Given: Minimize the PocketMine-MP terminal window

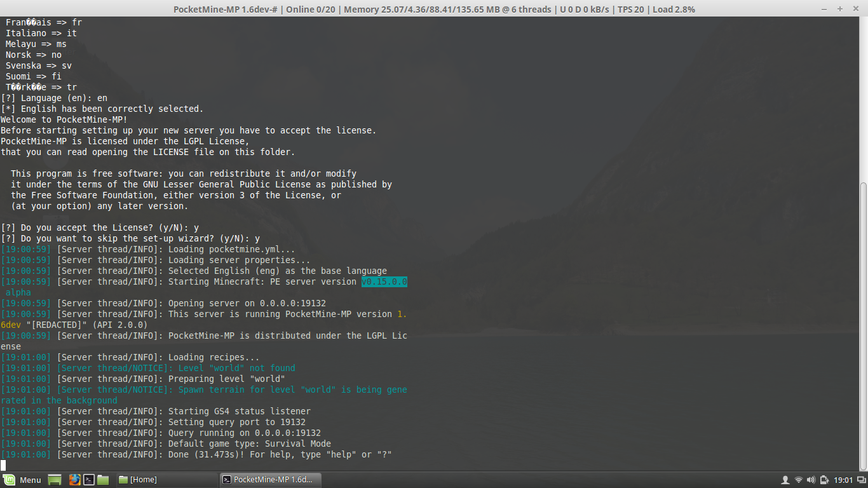Looking at the screenshot, I should point(825,9).
